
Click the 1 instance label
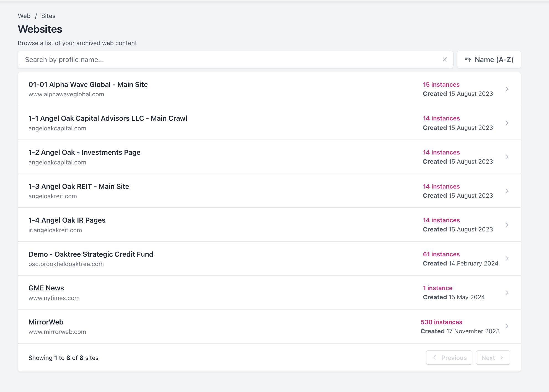tap(437, 288)
